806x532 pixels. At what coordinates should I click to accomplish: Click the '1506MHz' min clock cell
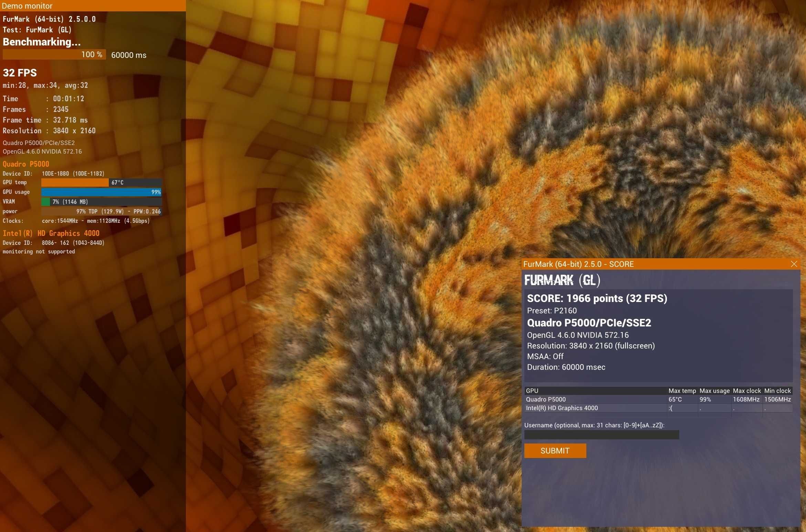pyautogui.click(x=777, y=399)
